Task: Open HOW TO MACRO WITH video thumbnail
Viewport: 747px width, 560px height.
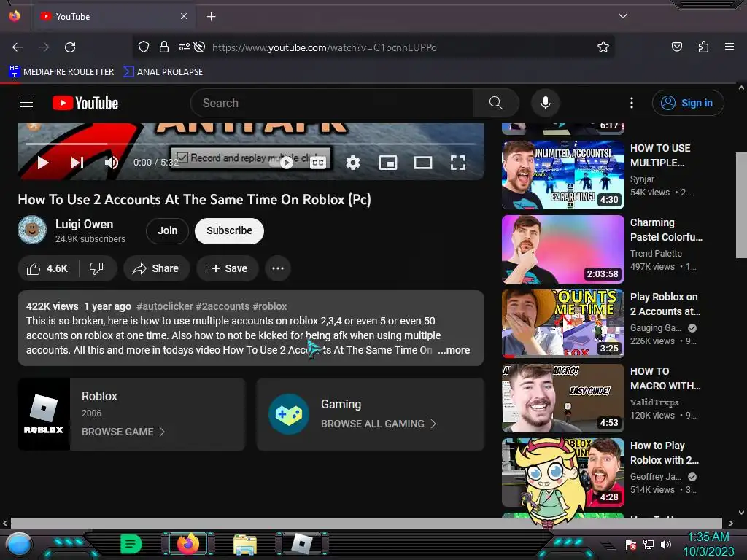Action: pyautogui.click(x=563, y=397)
